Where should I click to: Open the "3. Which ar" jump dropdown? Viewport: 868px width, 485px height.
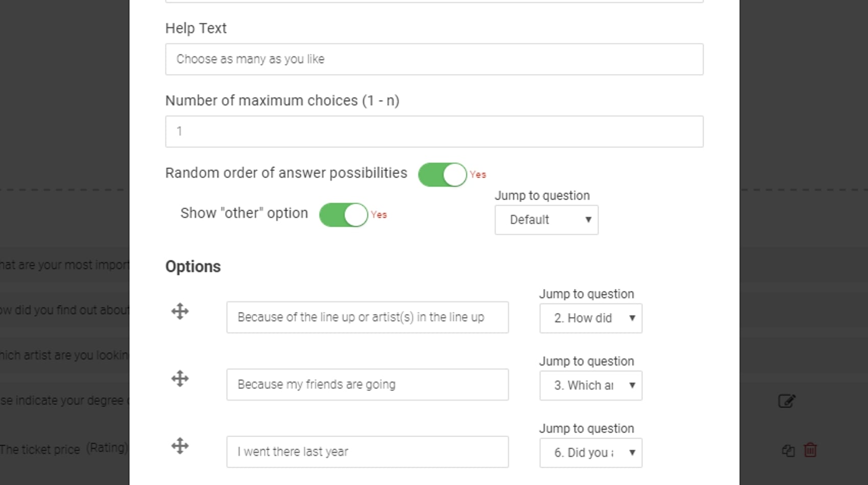[x=591, y=385]
